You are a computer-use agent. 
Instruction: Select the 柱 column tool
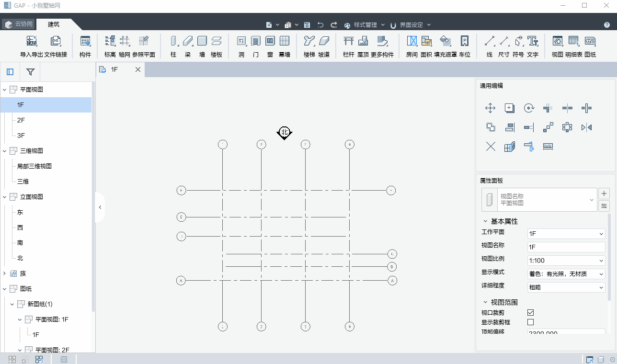[173, 46]
